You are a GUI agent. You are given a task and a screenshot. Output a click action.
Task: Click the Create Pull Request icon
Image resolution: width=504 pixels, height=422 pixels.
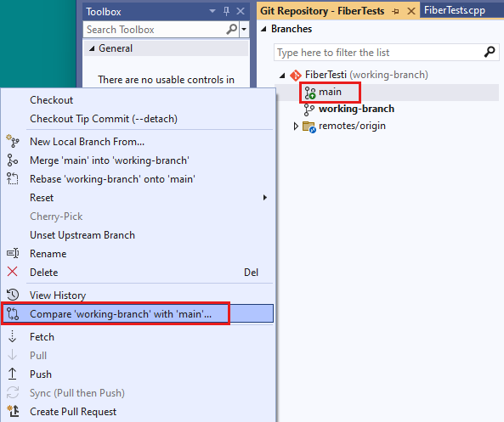pos(14,411)
